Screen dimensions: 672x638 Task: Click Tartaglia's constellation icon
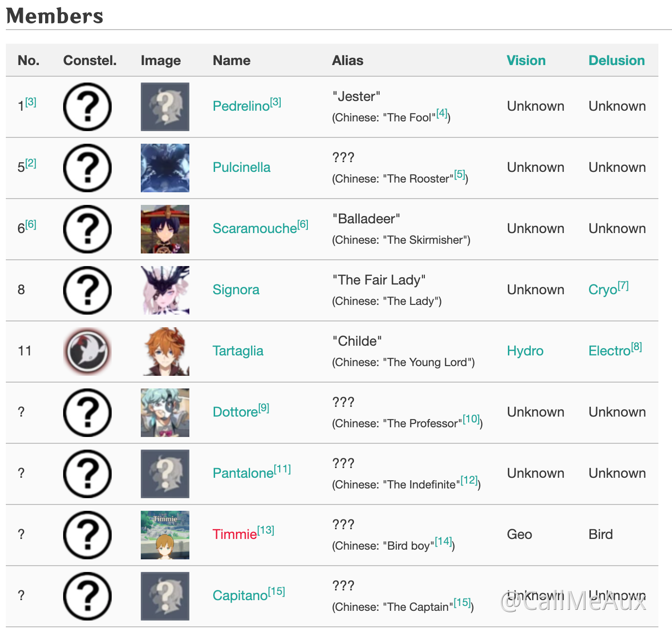pos(87,351)
